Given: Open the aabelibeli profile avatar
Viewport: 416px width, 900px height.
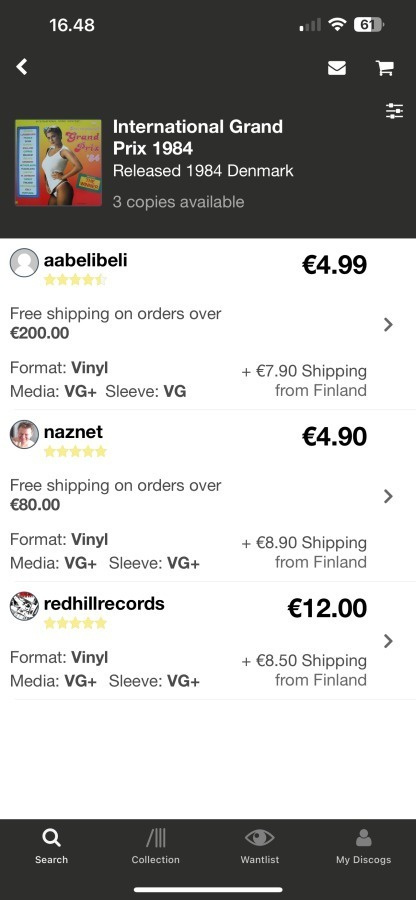Looking at the screenshot, I should pos(24,262).
